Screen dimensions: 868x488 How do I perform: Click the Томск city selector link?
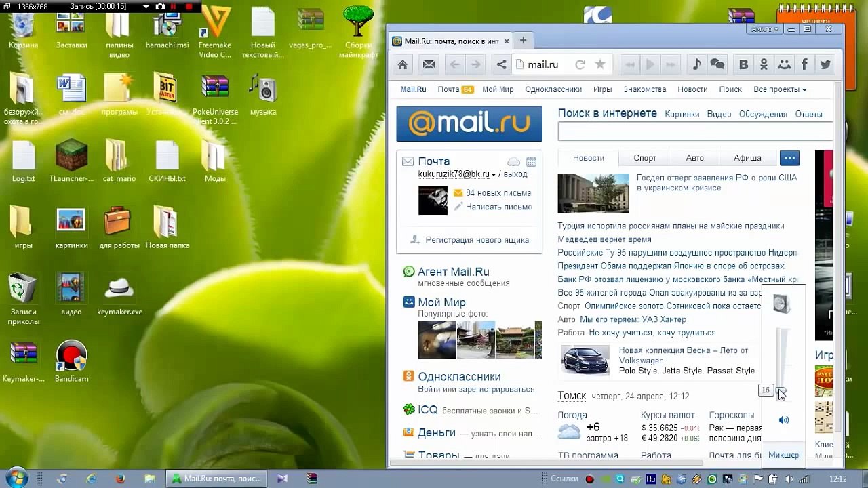pos(572,396)
